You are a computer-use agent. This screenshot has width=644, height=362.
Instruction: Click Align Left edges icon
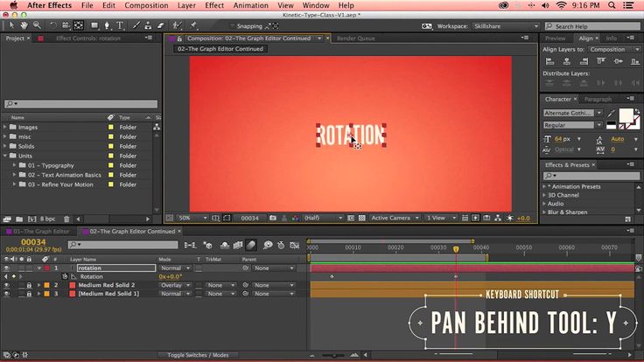point(549,61)
